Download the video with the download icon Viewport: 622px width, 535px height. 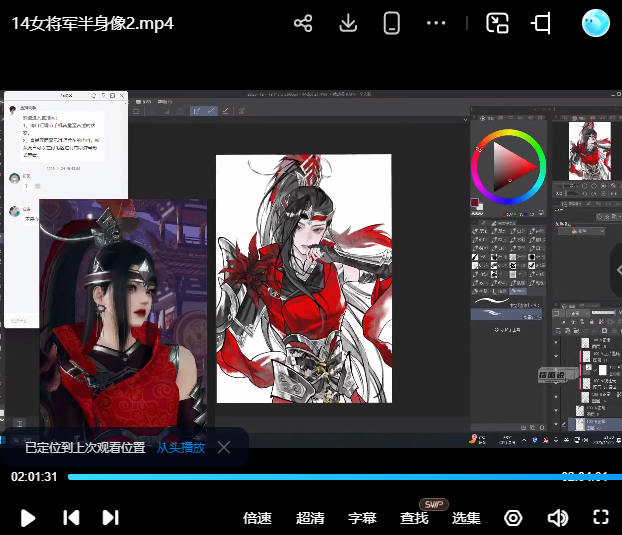point(348,23)
